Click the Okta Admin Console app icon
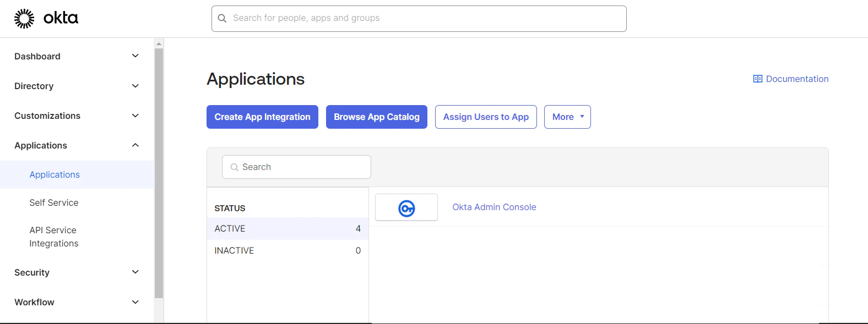Image resolution: width=868 pixels, height=324 pixels. (x=406, y=208)
